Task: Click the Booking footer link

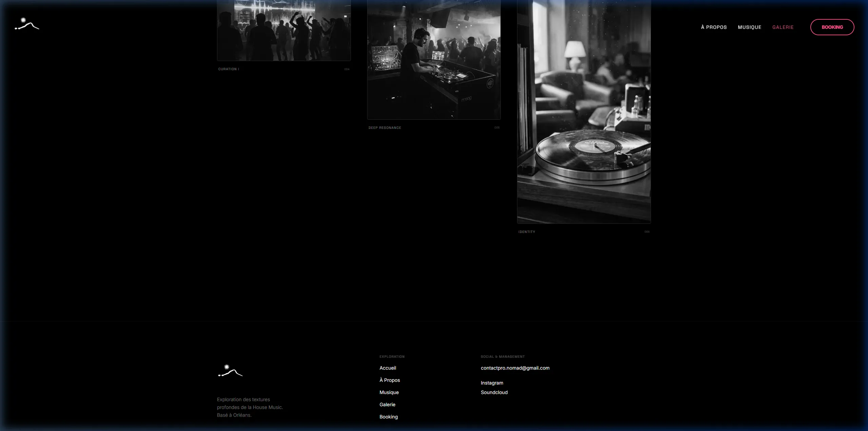Action: (389, 417)
